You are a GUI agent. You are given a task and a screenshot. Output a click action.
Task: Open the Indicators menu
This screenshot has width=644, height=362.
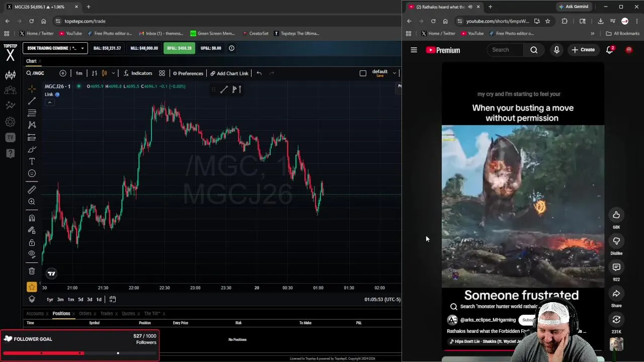[x=138, y=73]
